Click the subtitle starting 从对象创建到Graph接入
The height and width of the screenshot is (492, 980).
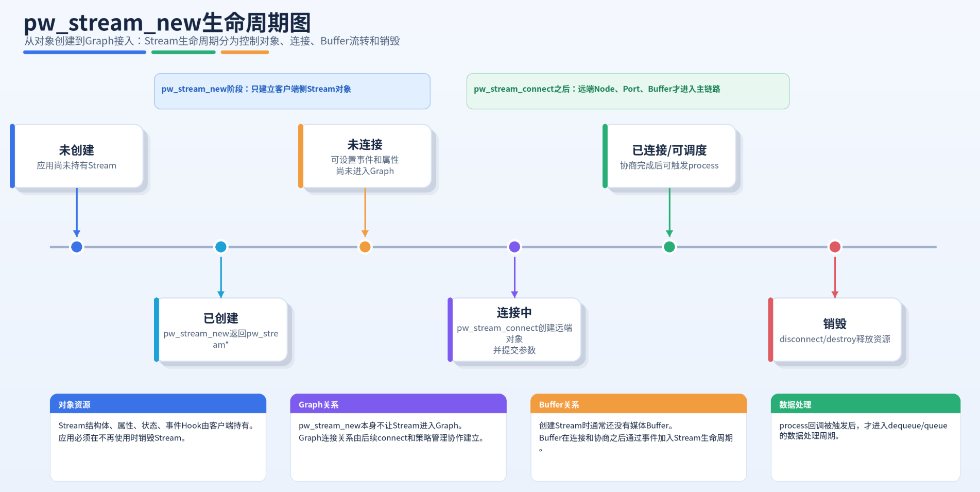[x=212, y=41]
